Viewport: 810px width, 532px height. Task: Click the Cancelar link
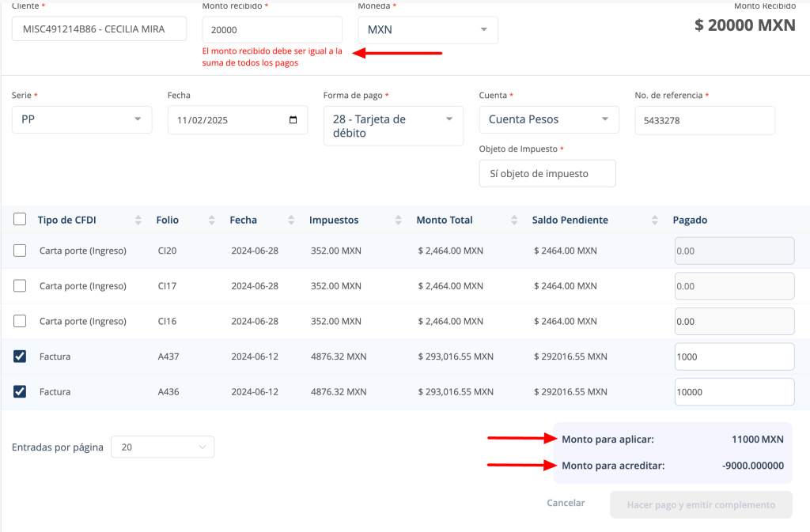[x=566, y=503]
